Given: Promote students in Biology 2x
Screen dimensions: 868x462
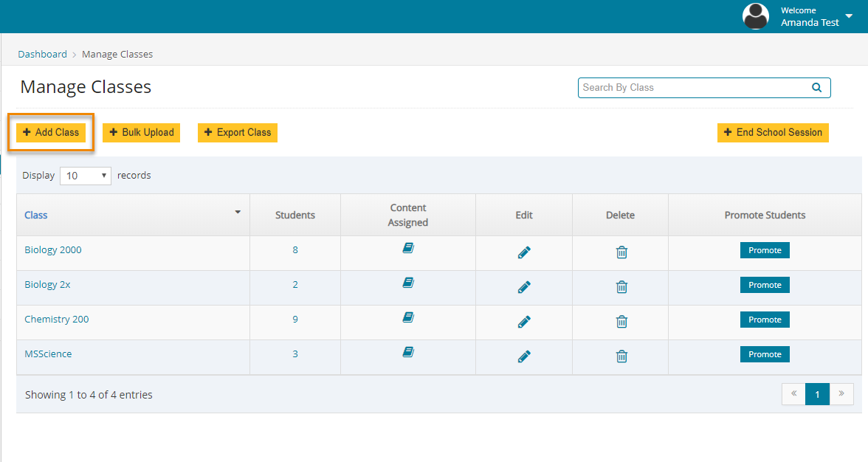Looking at the screenshot, I should [765, 285].
